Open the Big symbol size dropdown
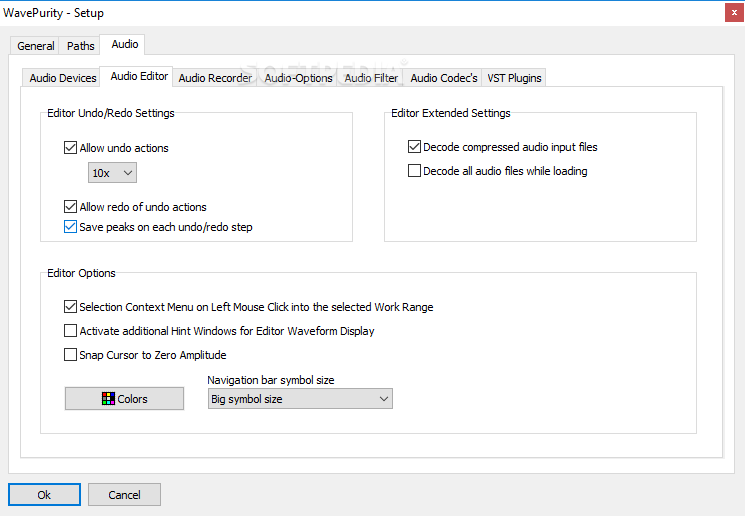Image resolution: width=745 pixels, height=516 pixels. tap(300, 399)
